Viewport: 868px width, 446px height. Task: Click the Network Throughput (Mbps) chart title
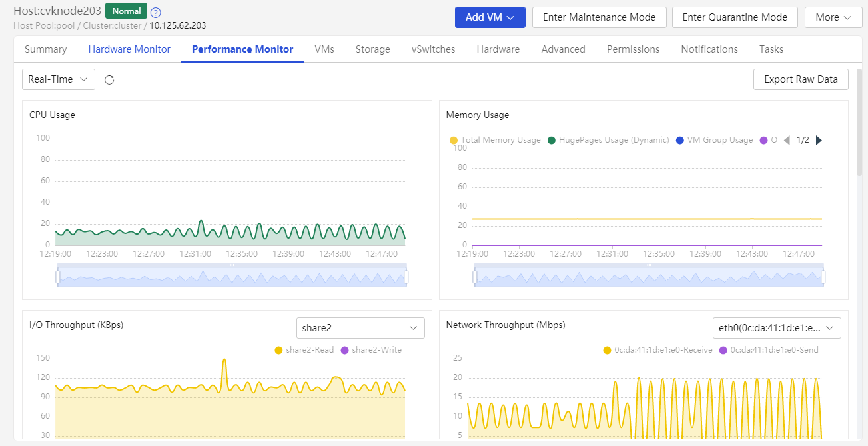(x=506, y=325)
